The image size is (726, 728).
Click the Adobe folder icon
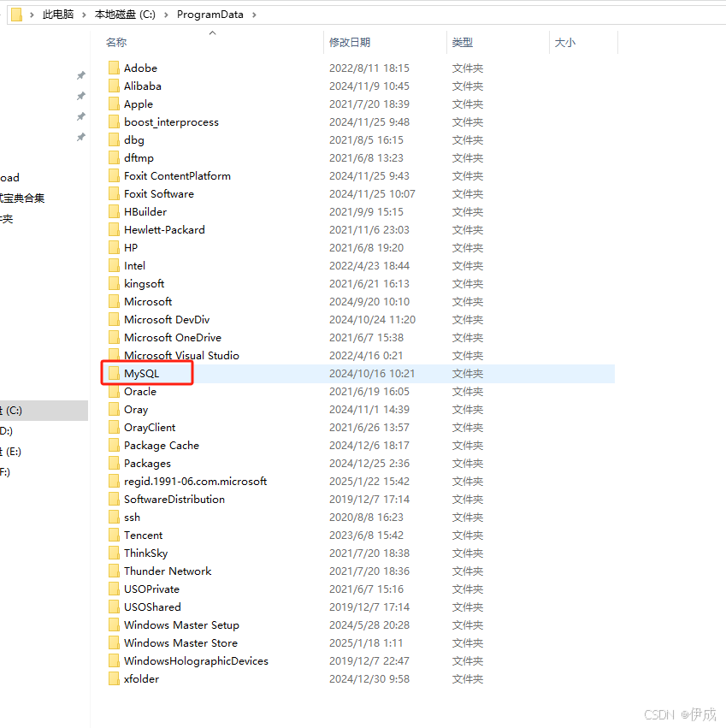(x=114, y=68)
